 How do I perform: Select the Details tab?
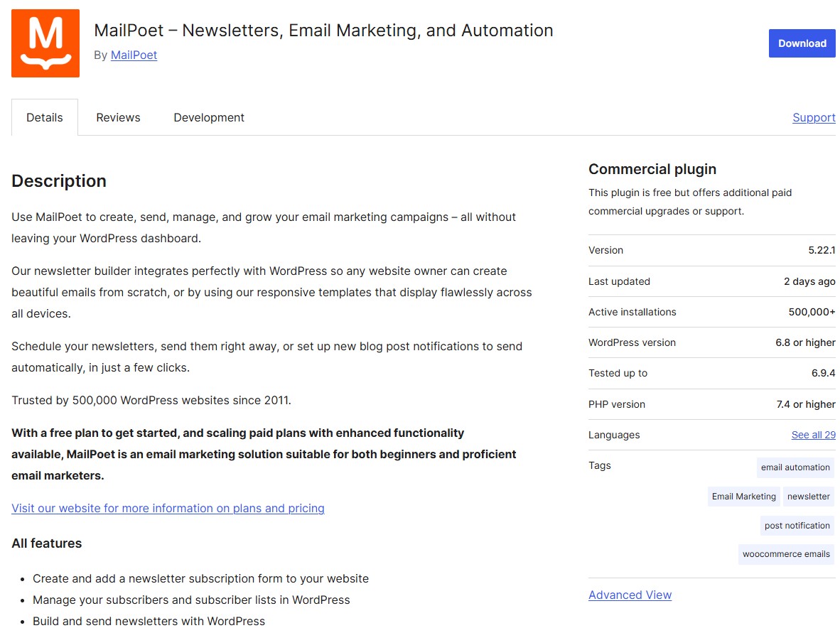pos(44,117)
